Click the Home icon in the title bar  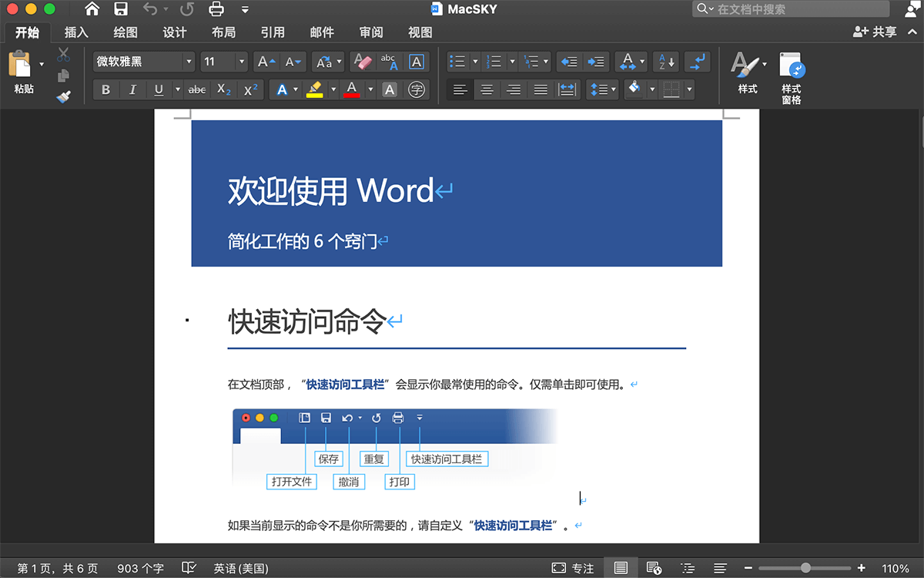(92, 9)
